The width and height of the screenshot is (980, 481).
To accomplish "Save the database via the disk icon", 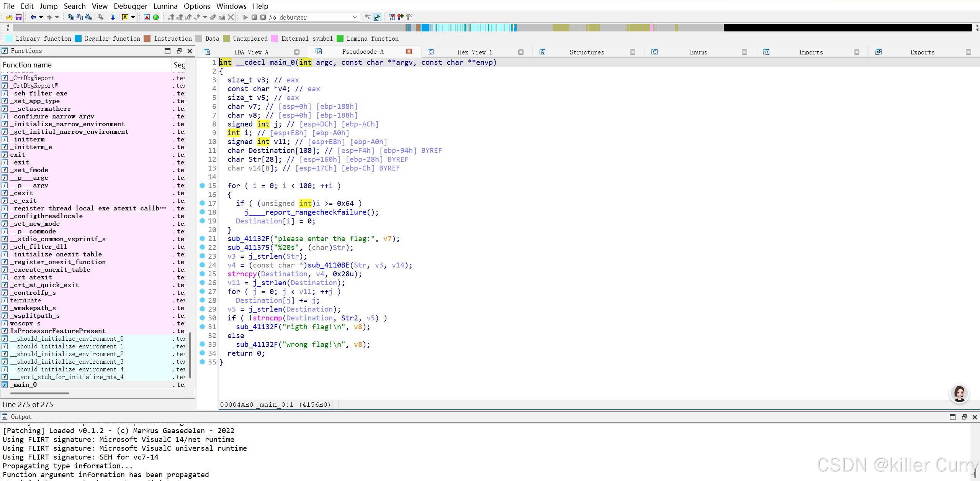I will tap(18, 17).
